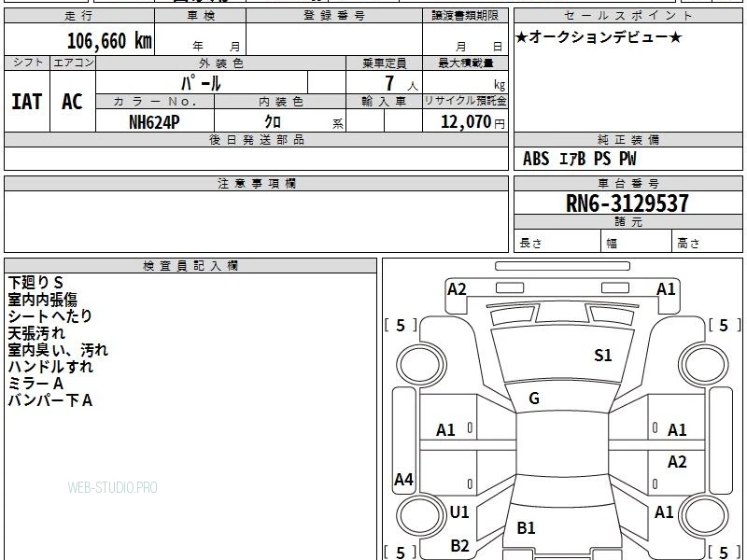Click the front-right wheel circle in the diagram
Screen dimensions: 747x560
point(704,365)
